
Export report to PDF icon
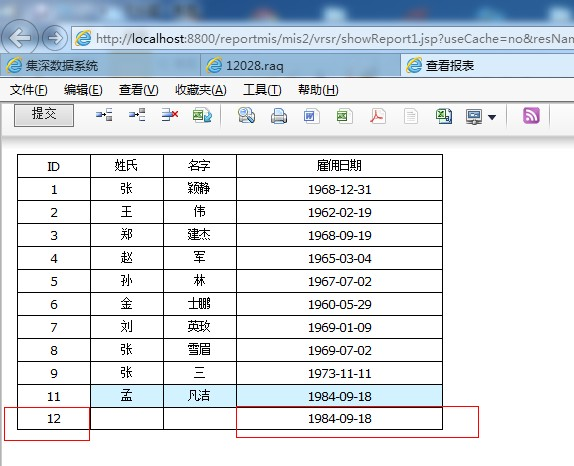pos(378,116)
